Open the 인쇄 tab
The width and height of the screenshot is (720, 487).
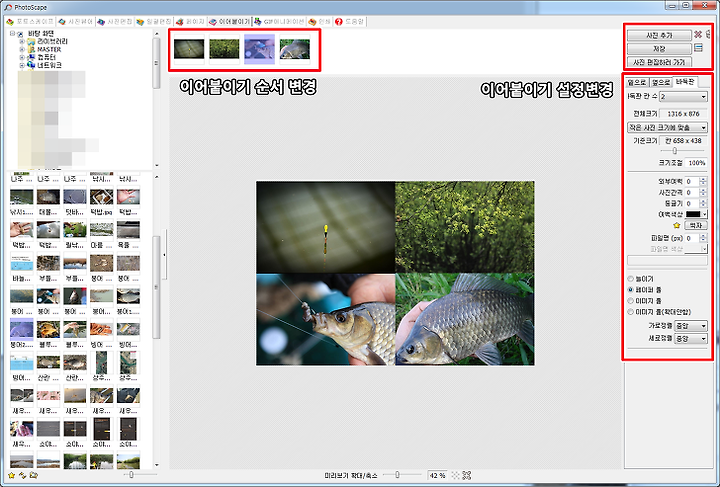tap(320, 22)
